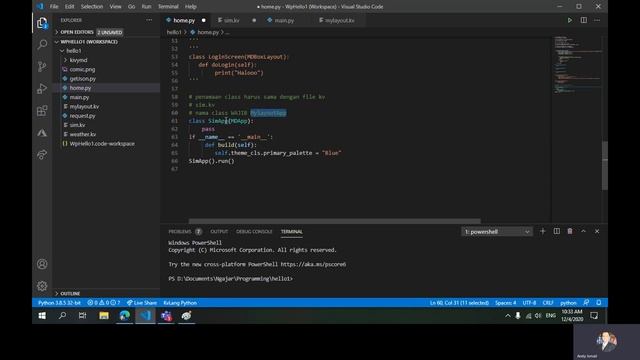Open the Run and Debug view
Viewport: 640px width, 360px height.
point(42,89)
